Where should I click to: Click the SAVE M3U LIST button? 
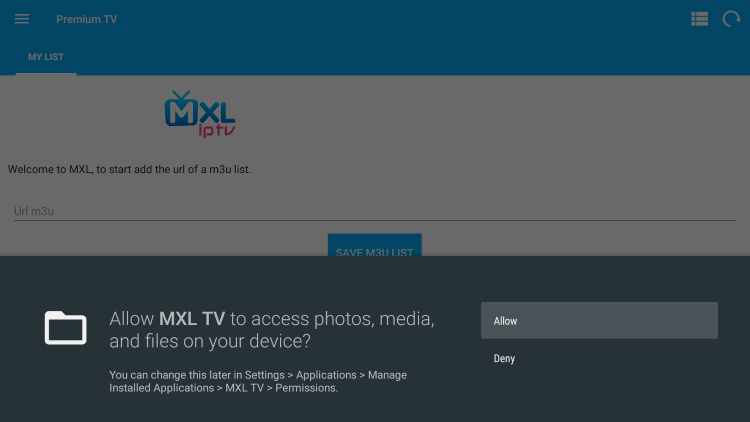click(x=375, y=245)
